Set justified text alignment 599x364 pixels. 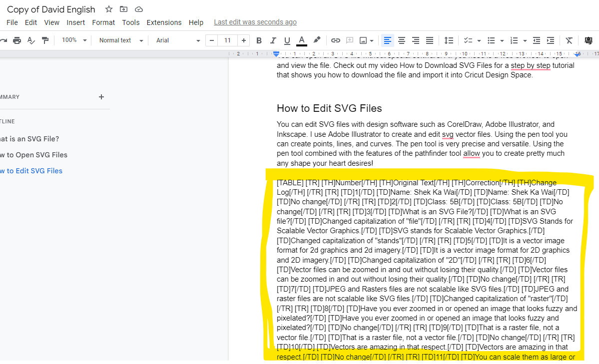click(x=430, y=40)
